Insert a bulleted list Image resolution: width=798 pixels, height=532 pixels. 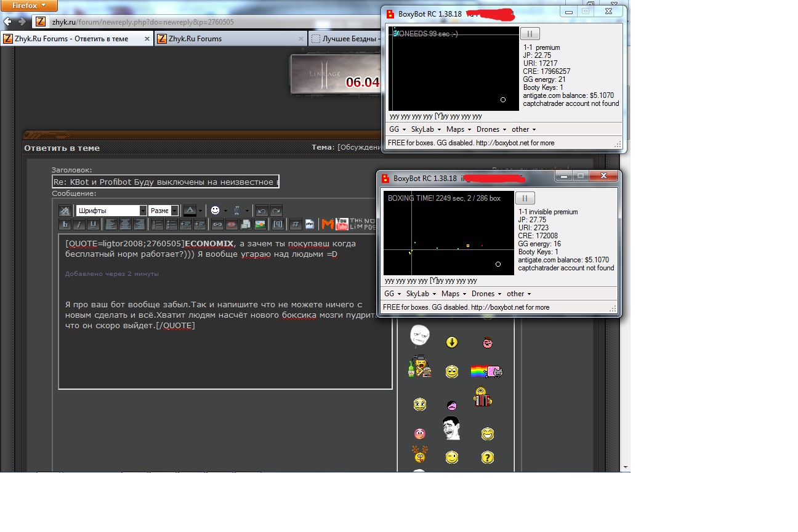171,225
